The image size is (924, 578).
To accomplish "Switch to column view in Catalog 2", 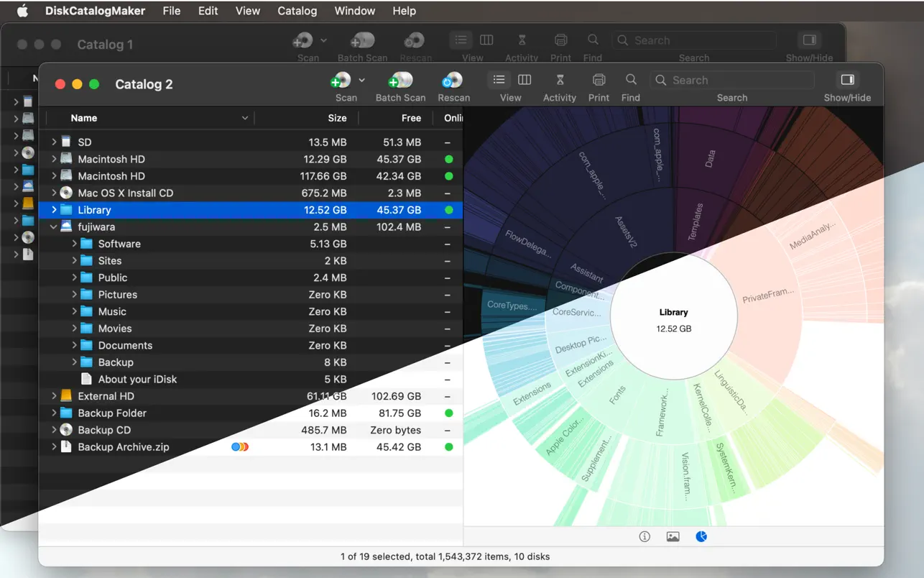I will pyautogui.click(x=525, y=80).
